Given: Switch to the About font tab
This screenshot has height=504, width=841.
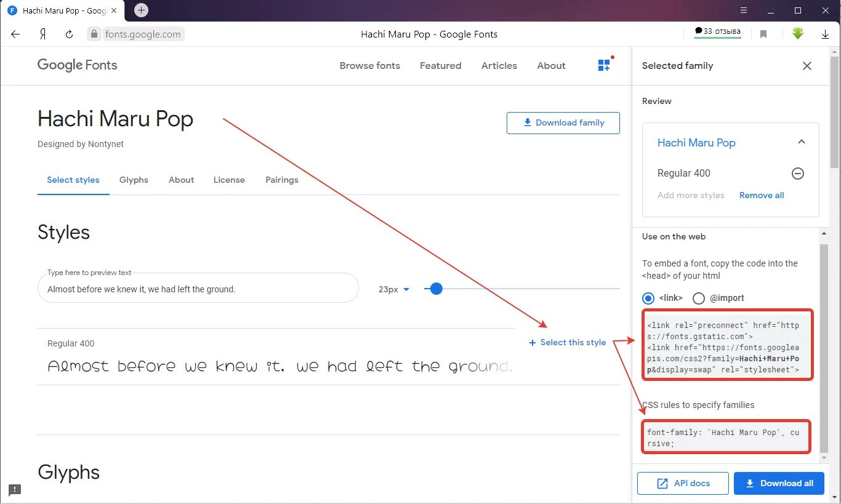Looking at the screenshot, I should point(182,180).
